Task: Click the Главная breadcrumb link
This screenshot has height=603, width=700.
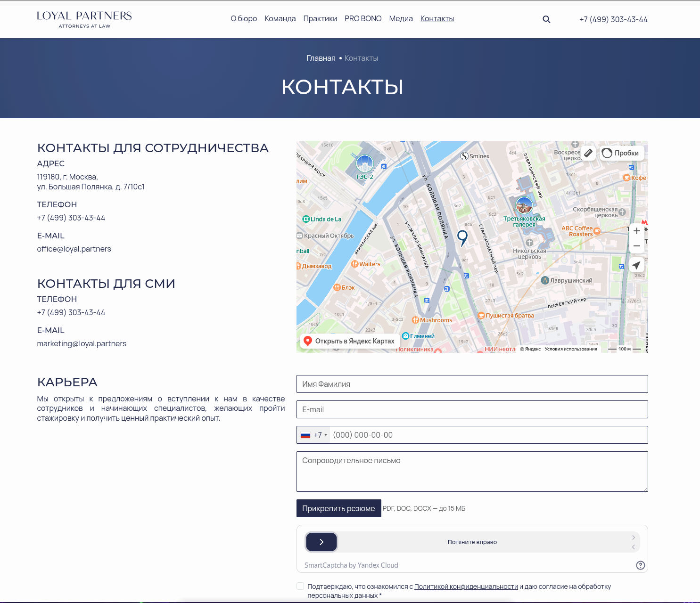Action: 321,58
